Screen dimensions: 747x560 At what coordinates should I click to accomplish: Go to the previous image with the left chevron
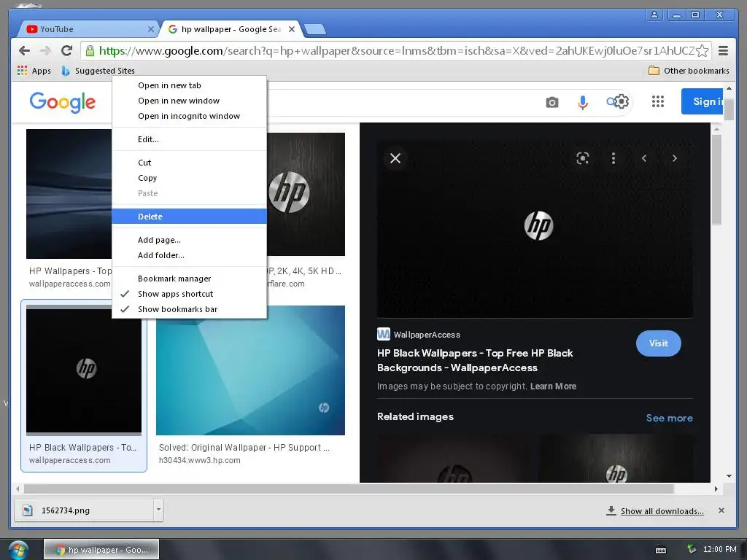pos(644,158)
